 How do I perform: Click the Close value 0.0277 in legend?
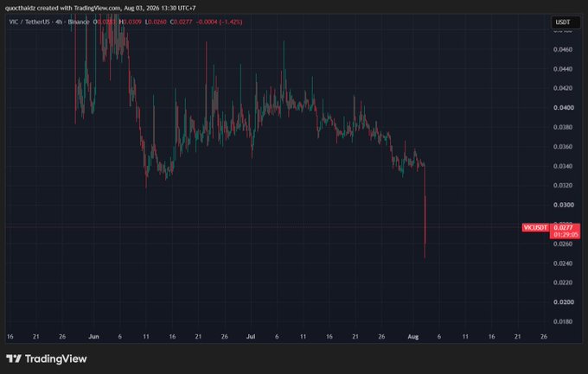[x=181, y=22]
